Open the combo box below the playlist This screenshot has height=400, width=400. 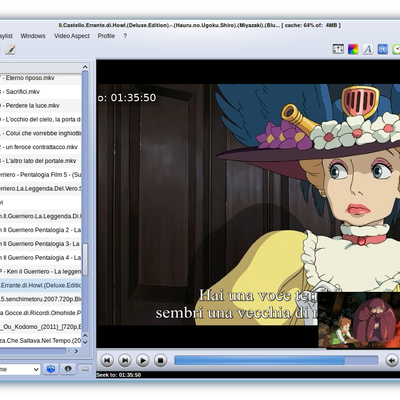pyautogui.click(x=20, y=369)
